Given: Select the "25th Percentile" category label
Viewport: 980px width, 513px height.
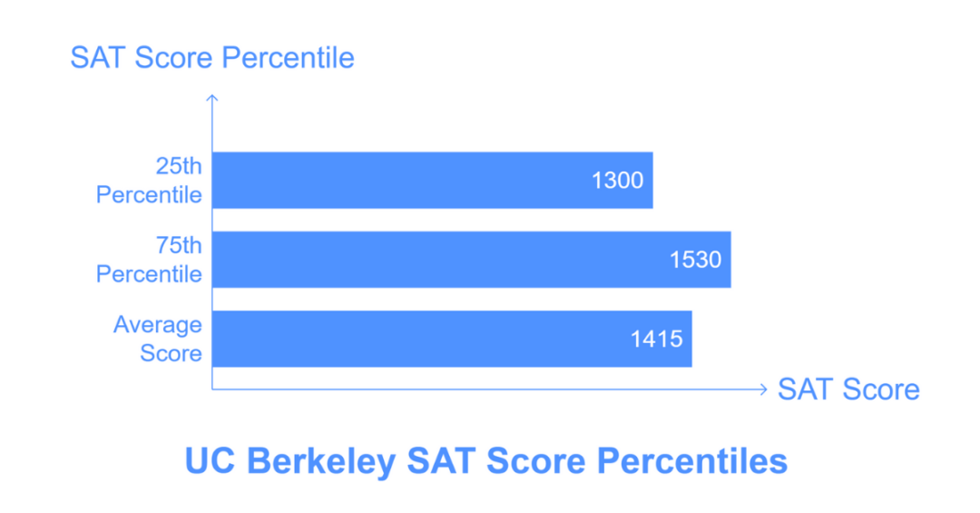Looking at the screenshot, I should click(x=149, y=181).
